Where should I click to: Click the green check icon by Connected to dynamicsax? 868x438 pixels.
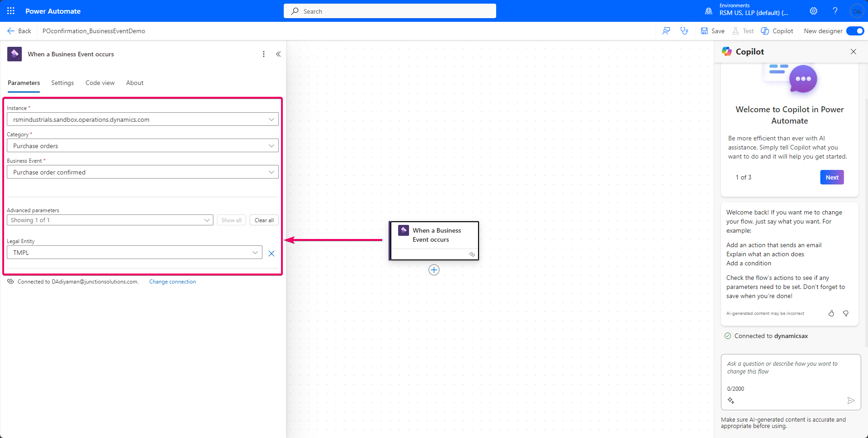click(728, 336)
